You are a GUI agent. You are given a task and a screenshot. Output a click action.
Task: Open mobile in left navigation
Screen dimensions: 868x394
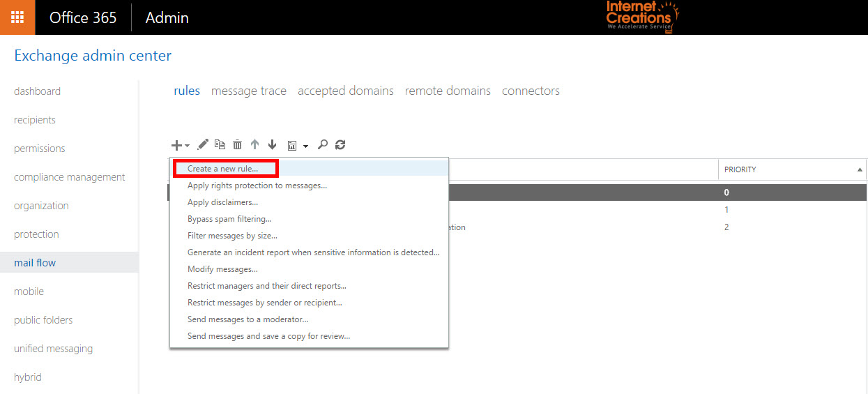pos(29,291)
